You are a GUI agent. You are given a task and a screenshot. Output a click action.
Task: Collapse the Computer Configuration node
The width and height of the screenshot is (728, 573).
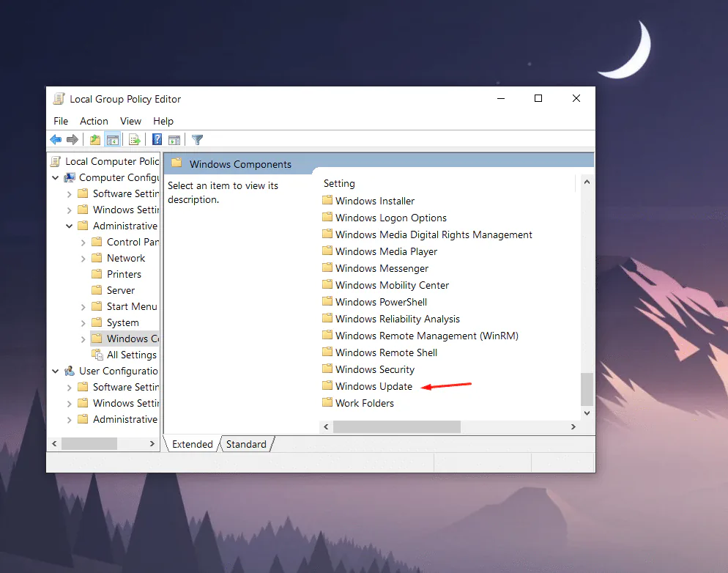[x=55, y=178]
